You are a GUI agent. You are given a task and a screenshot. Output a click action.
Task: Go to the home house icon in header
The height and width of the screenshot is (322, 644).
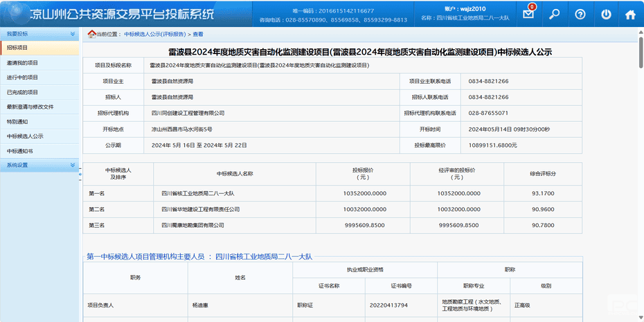[630, 15]
